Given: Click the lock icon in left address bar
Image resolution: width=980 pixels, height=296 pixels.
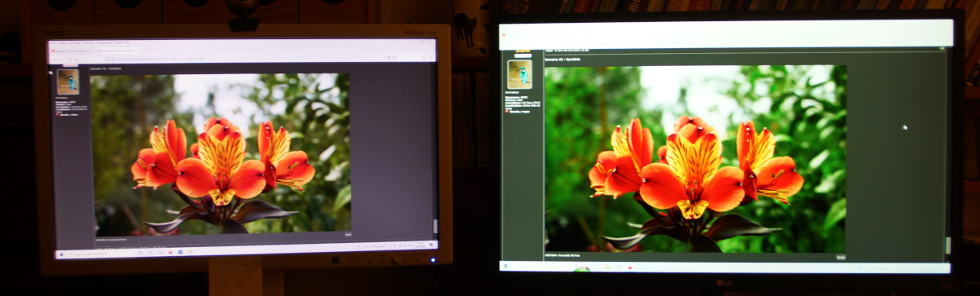Looking at the screenshot, I should click(x=114, y=59).
